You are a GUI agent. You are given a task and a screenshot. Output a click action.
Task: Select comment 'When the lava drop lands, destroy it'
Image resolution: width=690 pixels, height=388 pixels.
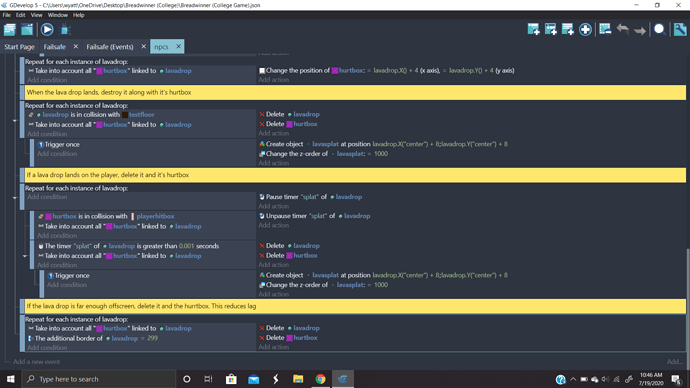355,92
